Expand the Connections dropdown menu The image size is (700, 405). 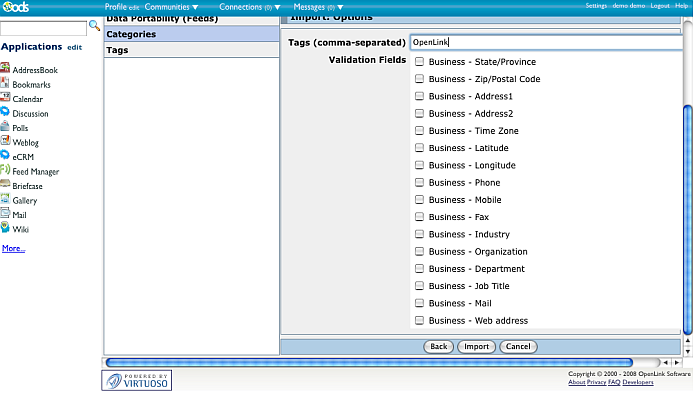[x=250, y=7]
